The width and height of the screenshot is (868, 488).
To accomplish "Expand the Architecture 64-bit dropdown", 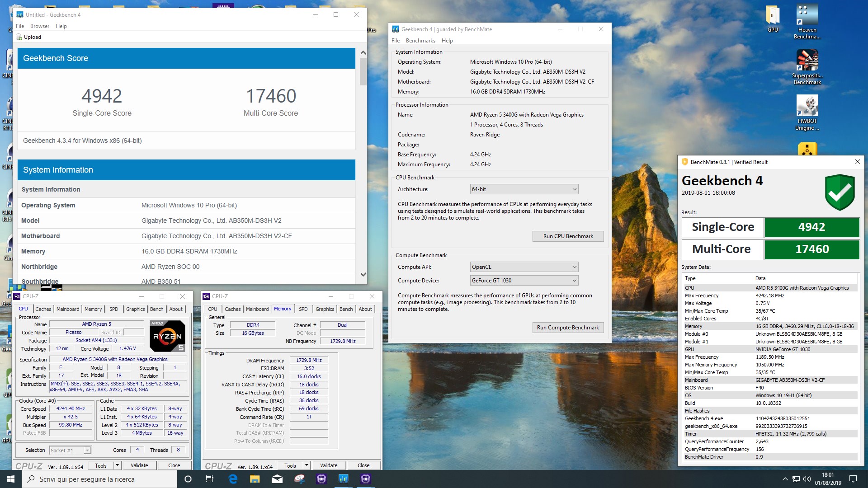I will point(524,189).
